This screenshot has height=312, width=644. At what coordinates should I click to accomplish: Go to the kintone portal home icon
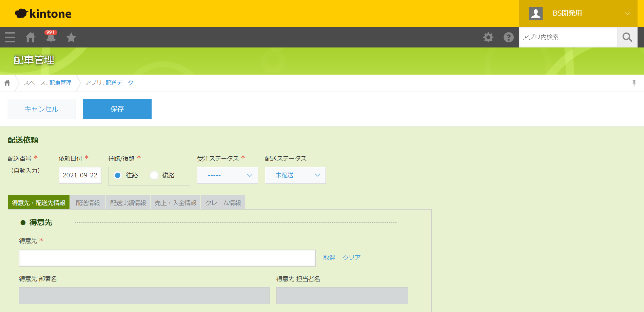click(31, 37)
